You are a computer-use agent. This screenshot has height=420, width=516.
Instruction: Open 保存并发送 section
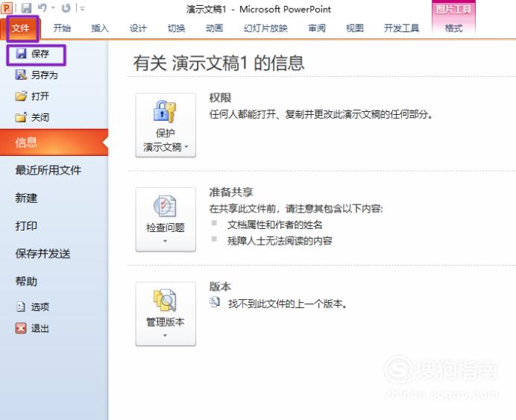click(x=43, y=254)
